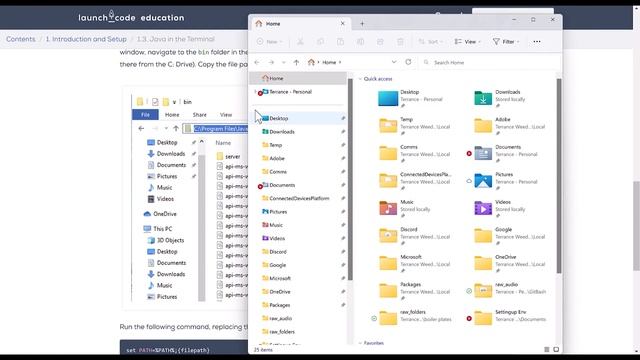The height and width of the screenshot is (360, 640).
Task: Click the Up one level arrow in Explorer
Action: pyautogui.click(x=296, y=62)
